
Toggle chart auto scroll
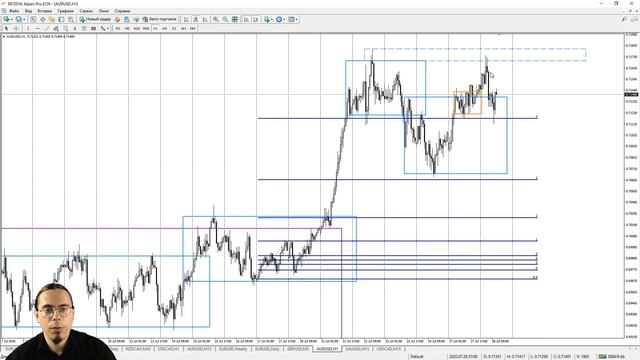pyautogui.click(x=246, y=19)
